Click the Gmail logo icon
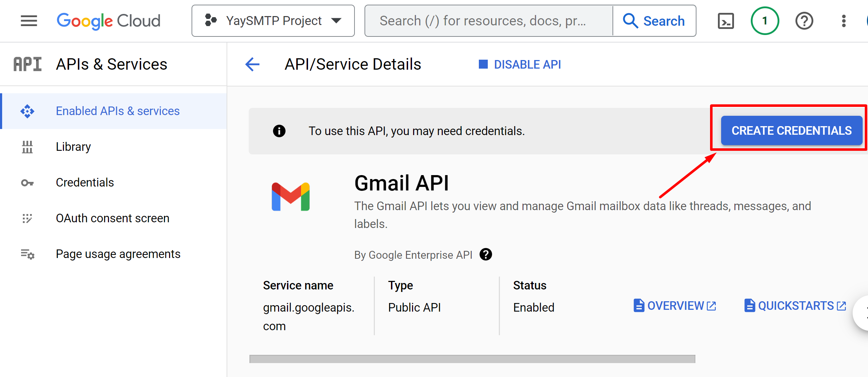The image size is (868, 377). (x=291, y=197)
